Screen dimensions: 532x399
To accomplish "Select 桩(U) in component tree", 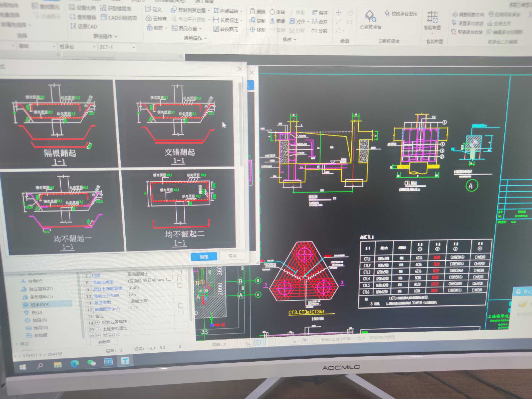I will tap(33, 313).
